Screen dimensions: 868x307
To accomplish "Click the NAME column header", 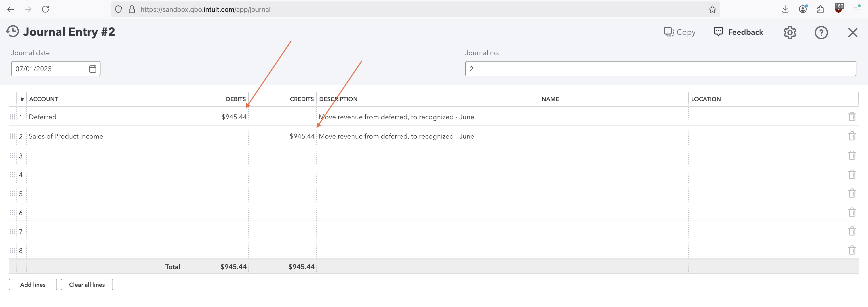I will pos(550,99).
